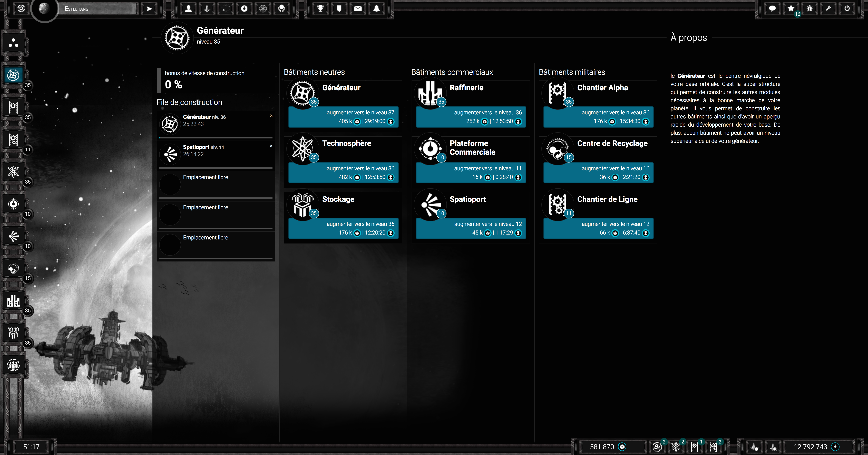Click the bug report icon

(x=809, y=9)
